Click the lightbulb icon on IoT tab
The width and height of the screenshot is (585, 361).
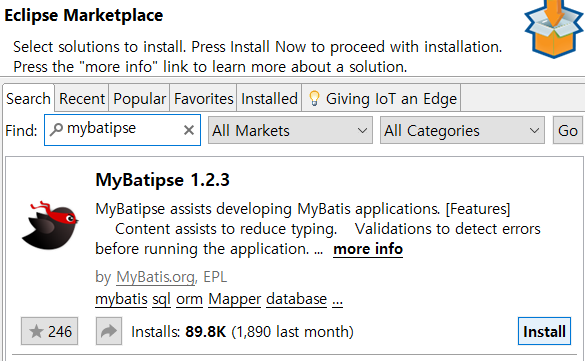(314, 98)
